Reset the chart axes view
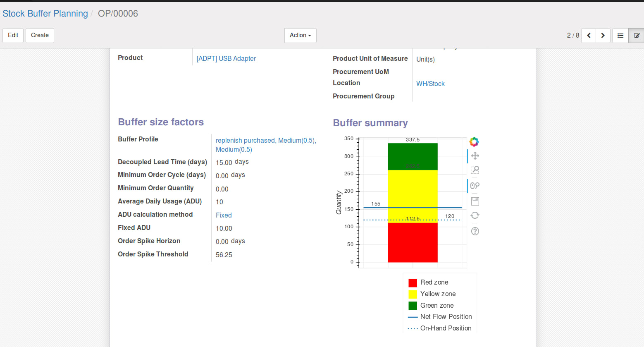The width and height of the screenshot is (644, 347). point(475,215)
